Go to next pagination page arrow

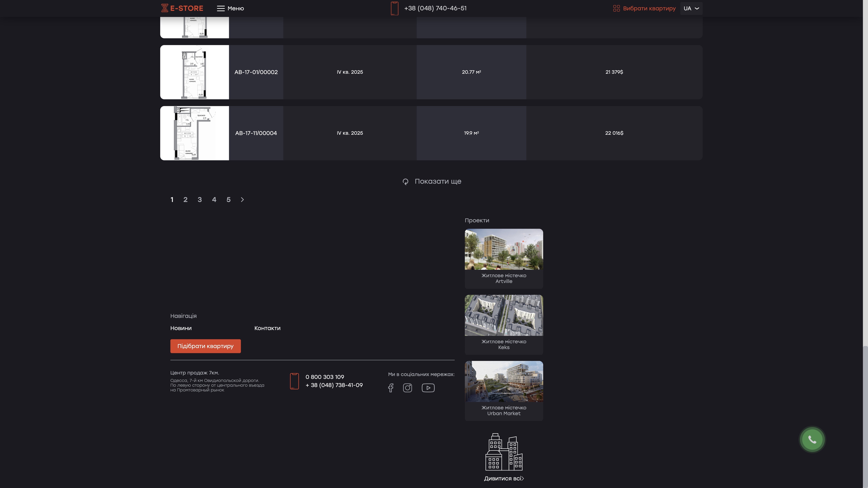242,200
